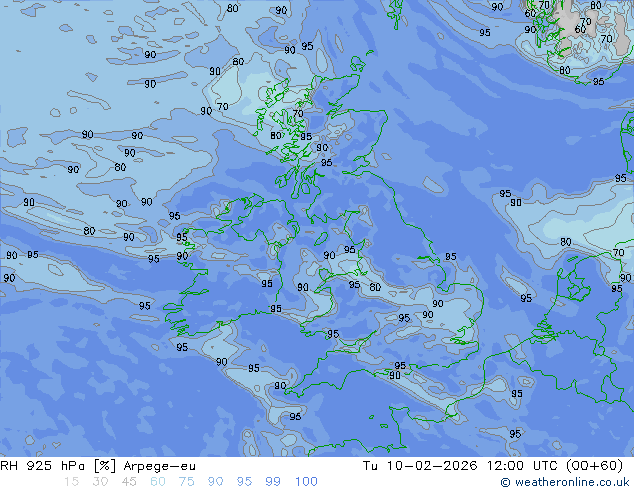Screen dimensions: 634x490
Task: Click the legend value 75 in the scale
Action: 186,482
